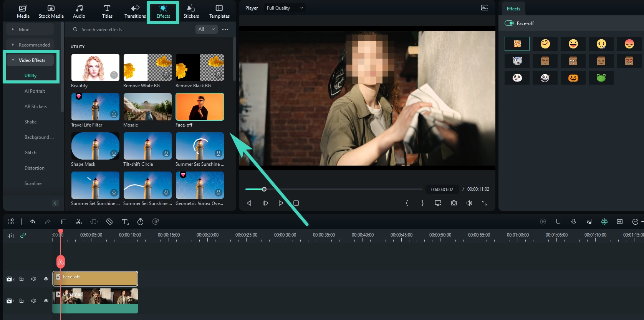This screenshot has width=644, height=320.
Task: Select the Glitch effects category
Action: click(x=30, y=153)
